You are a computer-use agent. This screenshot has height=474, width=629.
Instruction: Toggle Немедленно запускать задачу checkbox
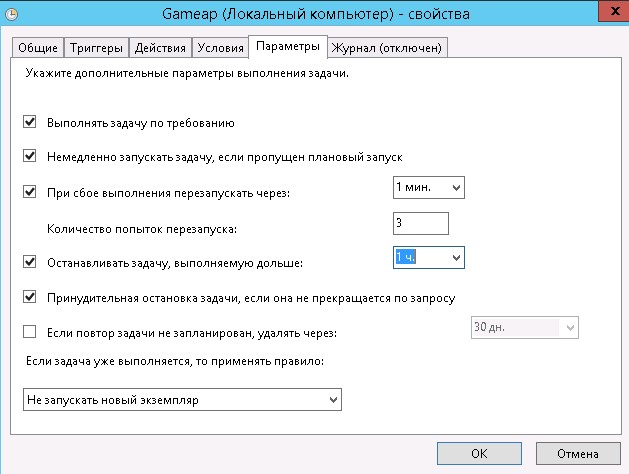coord(29,157)
